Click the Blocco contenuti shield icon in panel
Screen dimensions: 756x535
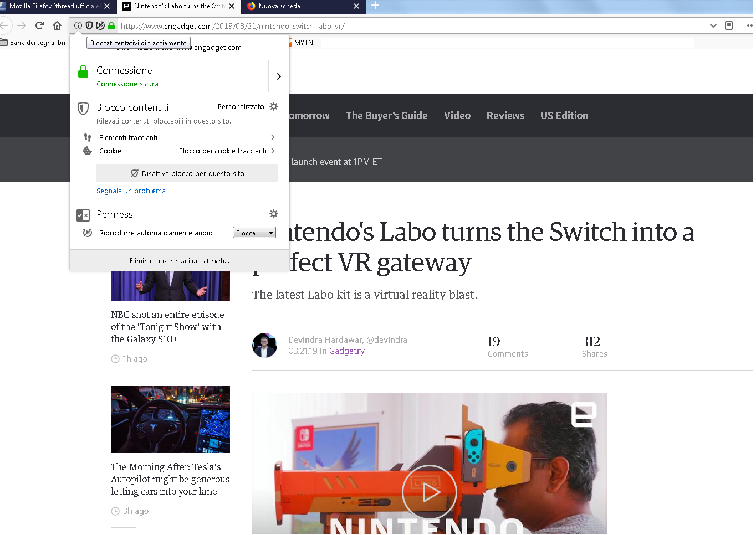(83, 109)
